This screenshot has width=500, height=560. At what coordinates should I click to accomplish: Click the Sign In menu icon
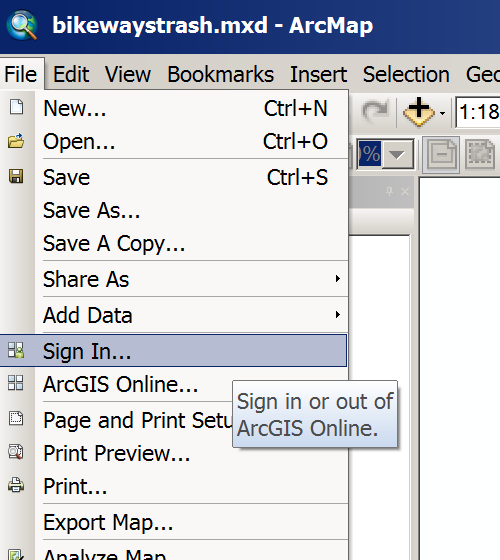coord(16,350)
